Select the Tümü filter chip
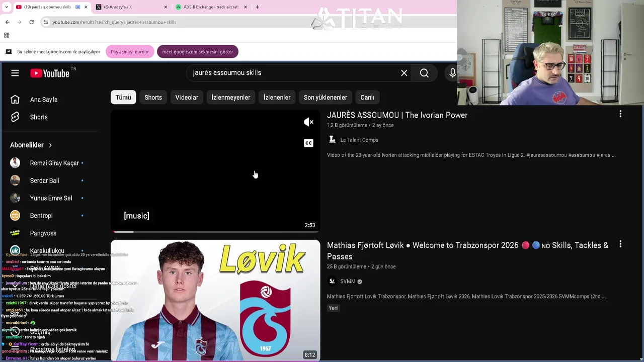644x362 pixels. (x=123, y=98)
